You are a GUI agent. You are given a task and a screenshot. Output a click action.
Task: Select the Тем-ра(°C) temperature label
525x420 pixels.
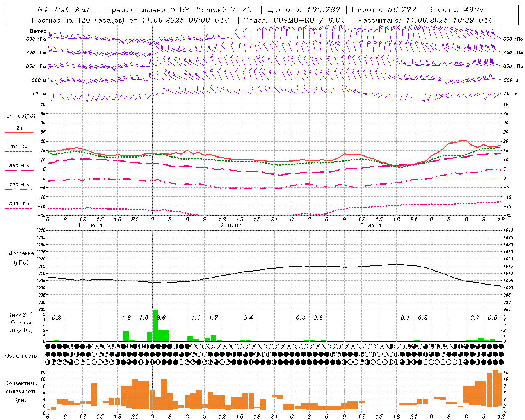tap(19, 116)
